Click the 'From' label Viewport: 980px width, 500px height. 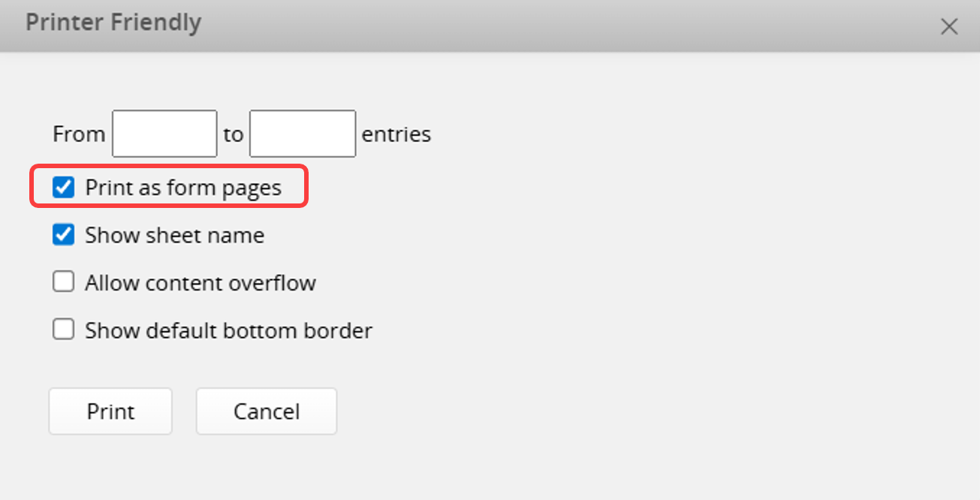pyautogui.click(x=79, y=134)
